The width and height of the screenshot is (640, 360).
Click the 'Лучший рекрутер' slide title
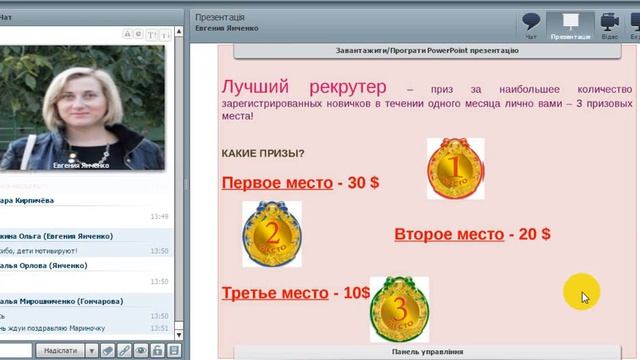point(304,87)
